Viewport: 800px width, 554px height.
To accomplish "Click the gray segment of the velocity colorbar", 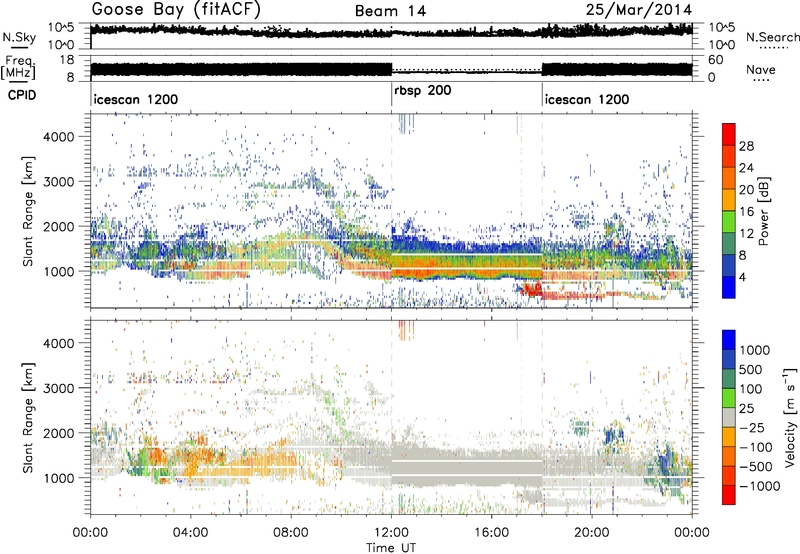I will point(729,417).
